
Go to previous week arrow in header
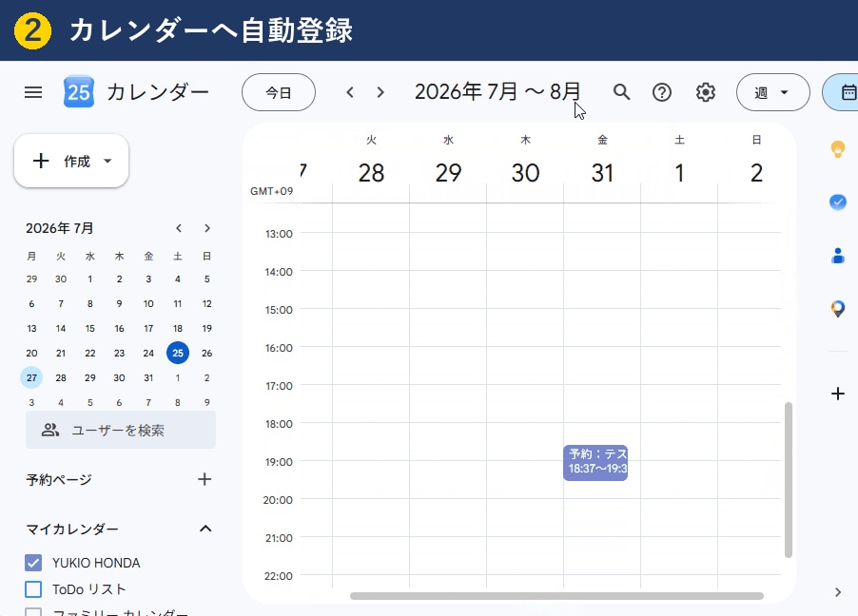pos(350,92)
